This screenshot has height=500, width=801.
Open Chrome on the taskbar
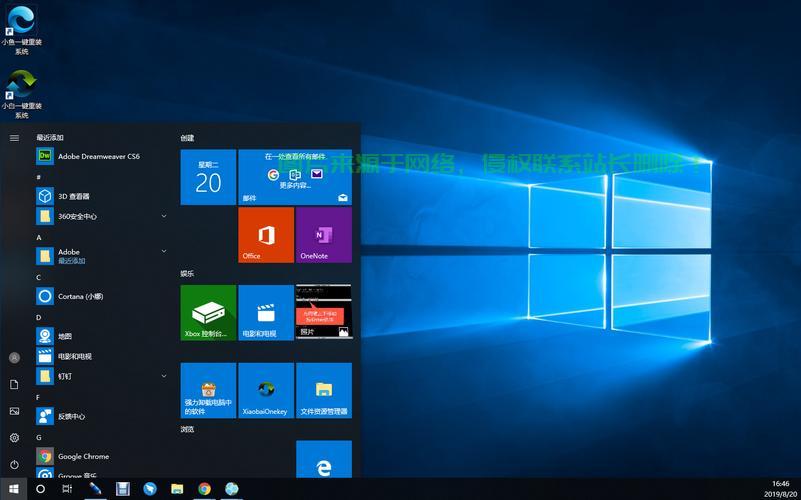click(x=204, y=489)
